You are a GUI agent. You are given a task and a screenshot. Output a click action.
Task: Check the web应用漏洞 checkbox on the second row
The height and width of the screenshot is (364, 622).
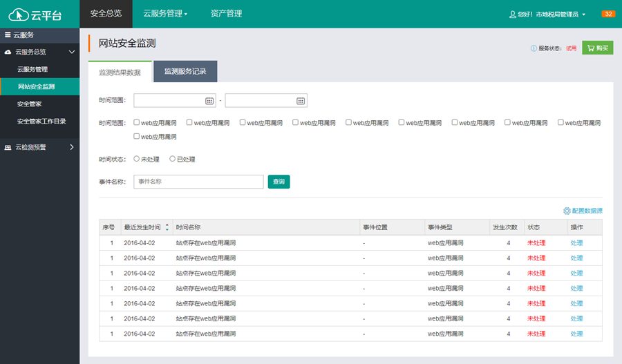(x=137, y=137)
